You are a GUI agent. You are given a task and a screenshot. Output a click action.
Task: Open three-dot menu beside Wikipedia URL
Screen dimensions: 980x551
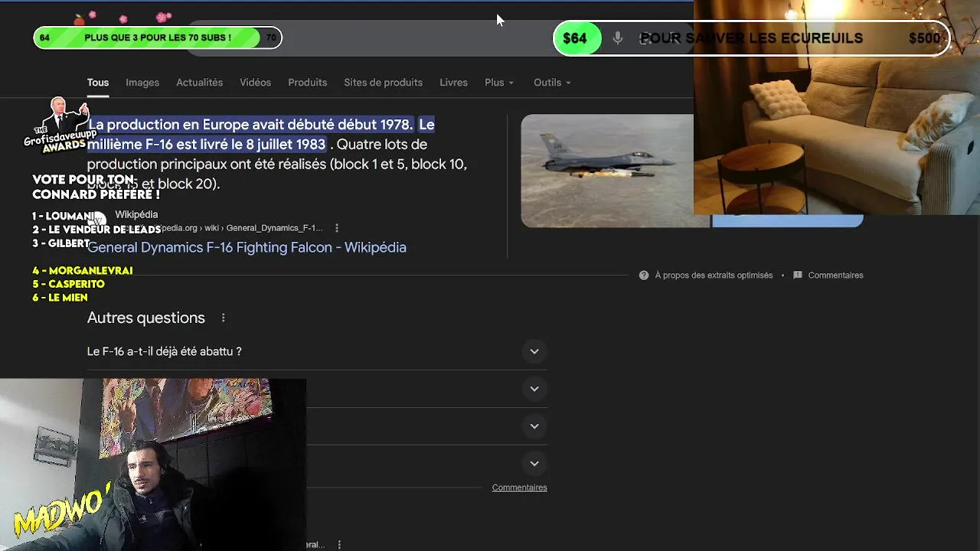pos(337,228)
